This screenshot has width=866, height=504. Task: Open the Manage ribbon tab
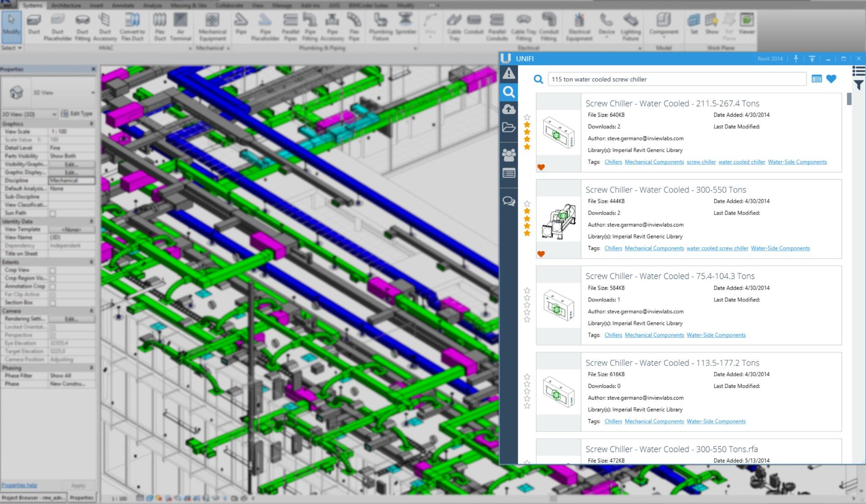coord(282,5)
